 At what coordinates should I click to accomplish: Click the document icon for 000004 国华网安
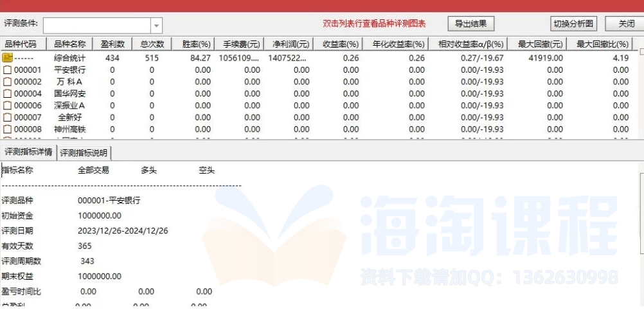tap(8, 94)
